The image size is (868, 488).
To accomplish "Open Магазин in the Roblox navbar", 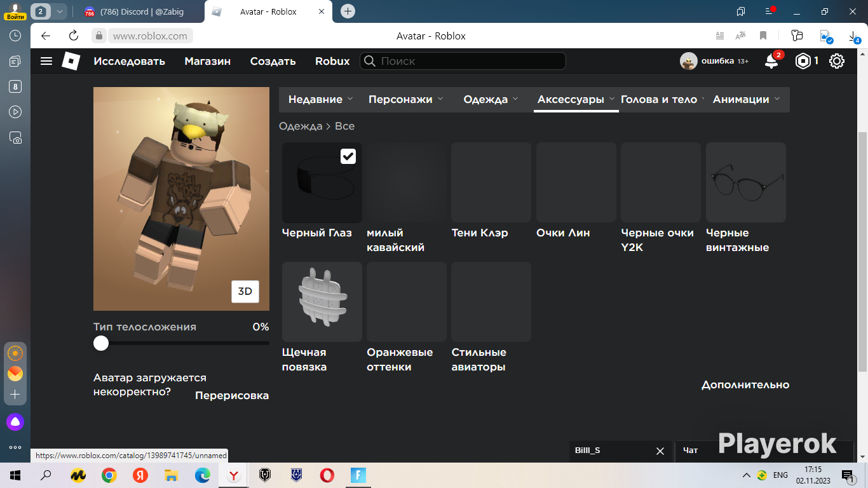I will point(208,61).
